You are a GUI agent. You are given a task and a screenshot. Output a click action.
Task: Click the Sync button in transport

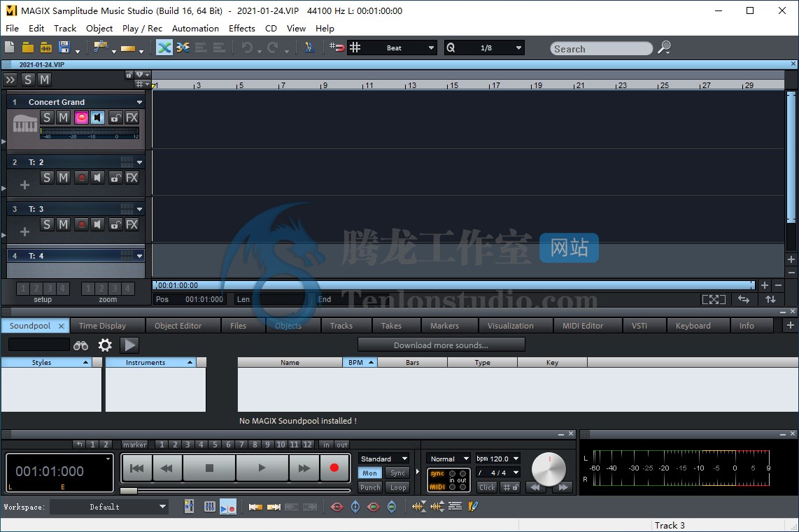(398, 473)
